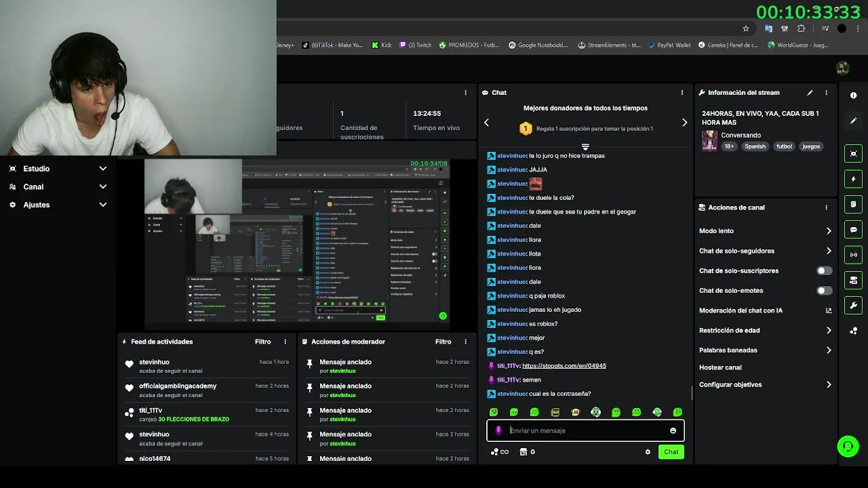Open the info icon in right sidebar
868x488 pixels.
(853, 96)
